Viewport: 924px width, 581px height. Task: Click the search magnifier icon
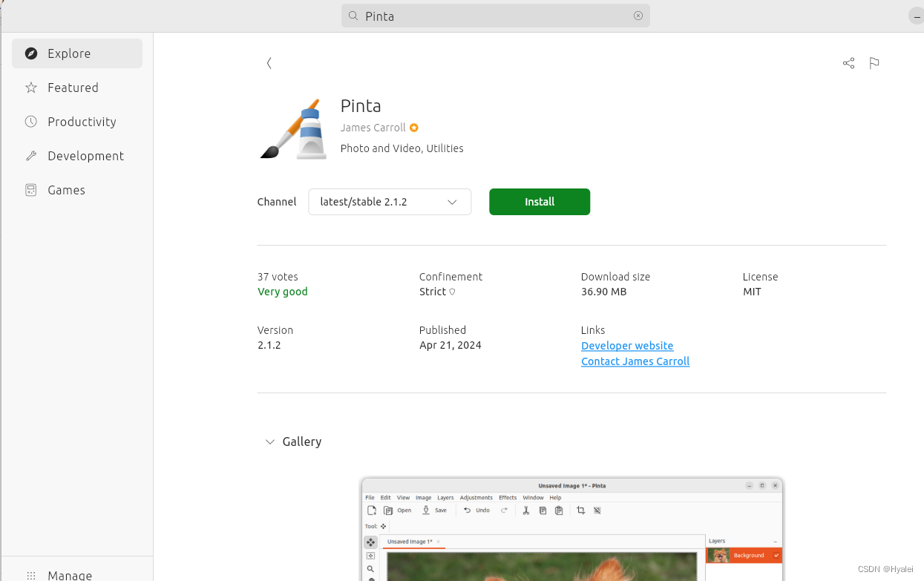(353, 16)
